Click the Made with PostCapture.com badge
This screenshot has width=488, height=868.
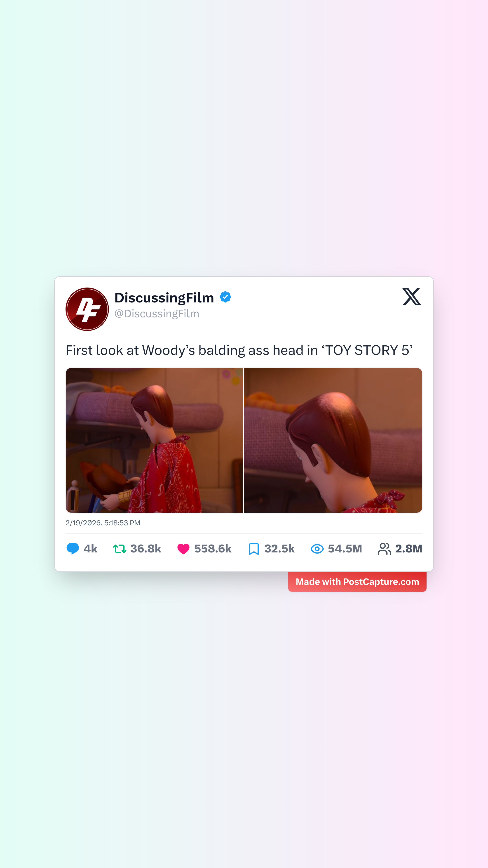pos(357,582)
